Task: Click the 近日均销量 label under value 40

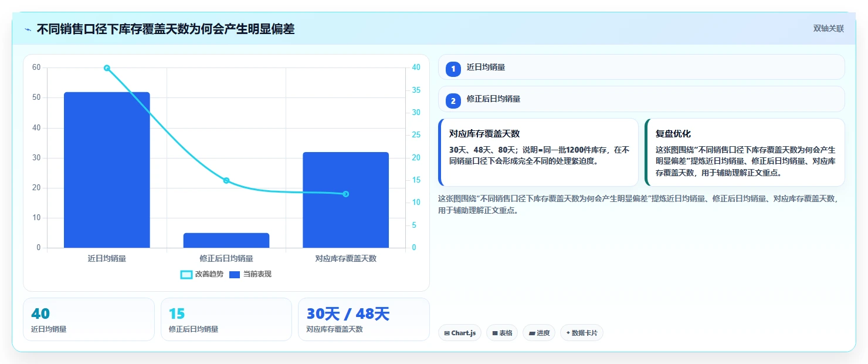Action: [x=49, y=329]
